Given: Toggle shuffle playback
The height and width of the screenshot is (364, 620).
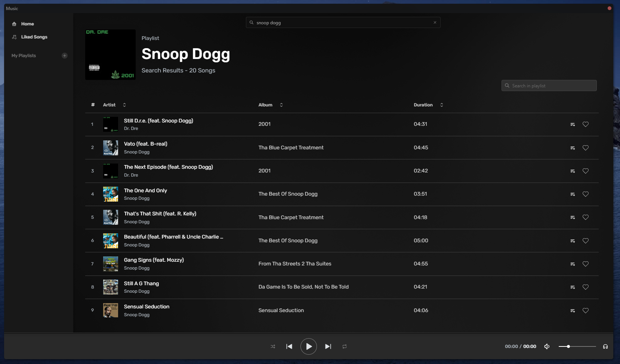Looking at the screenshot, I should [x=273, y=346].
